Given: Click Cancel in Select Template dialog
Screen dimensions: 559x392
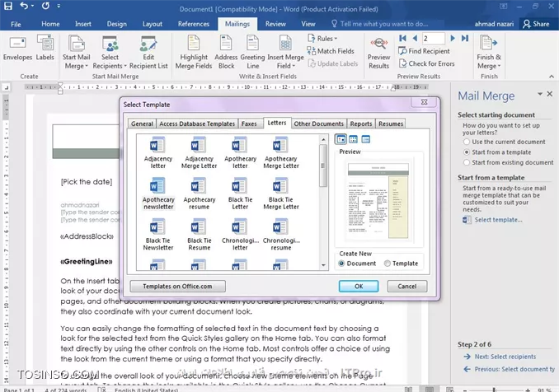Looking at the screenshot, I should click(406, 287).
